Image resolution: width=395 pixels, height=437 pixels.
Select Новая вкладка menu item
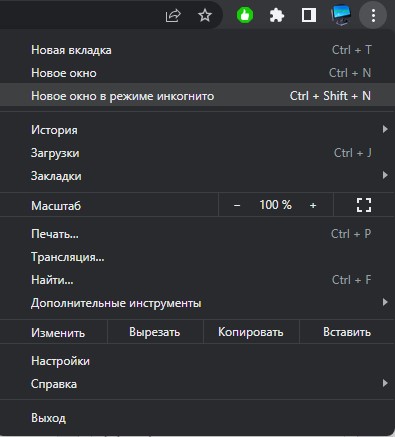pos(197,50)
